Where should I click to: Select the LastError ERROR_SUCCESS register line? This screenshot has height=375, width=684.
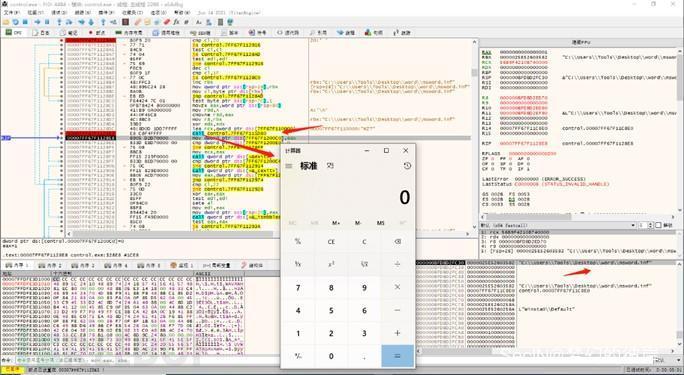(x=534, y=179)
